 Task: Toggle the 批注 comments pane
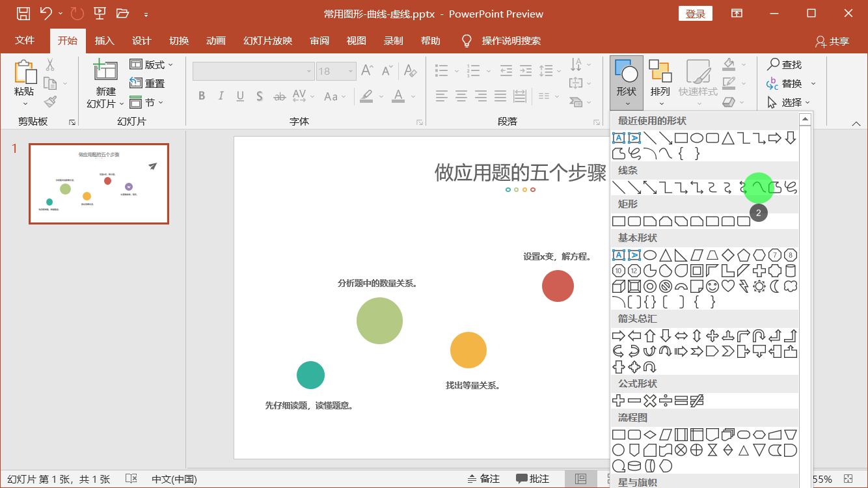(532, 479)
